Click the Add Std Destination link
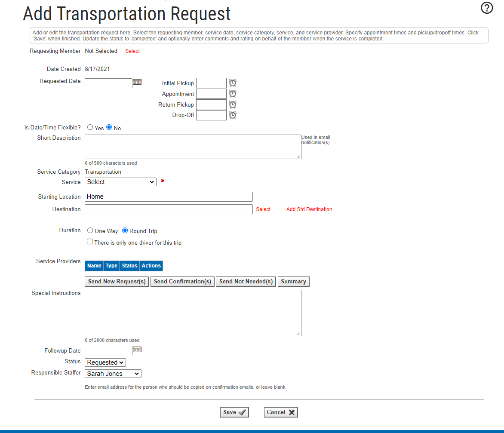Viewport: 504px width, 433px height. click(x=309, y=209)
